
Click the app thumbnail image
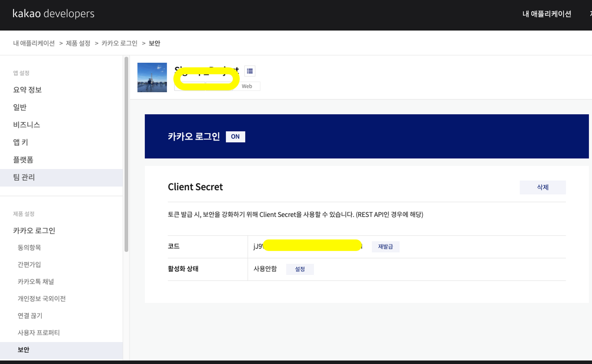[152, 77]
